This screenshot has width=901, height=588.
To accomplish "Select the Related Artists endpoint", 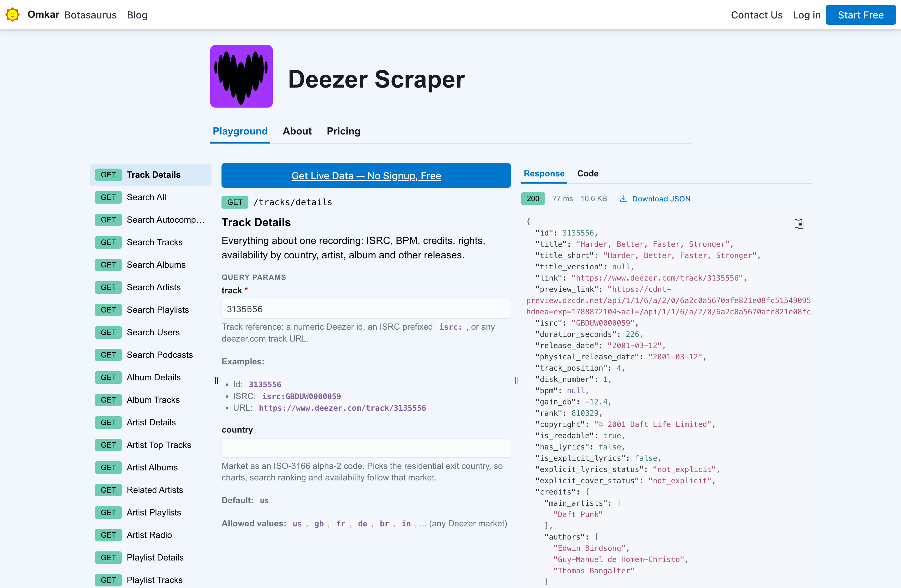I will point(151,490).
